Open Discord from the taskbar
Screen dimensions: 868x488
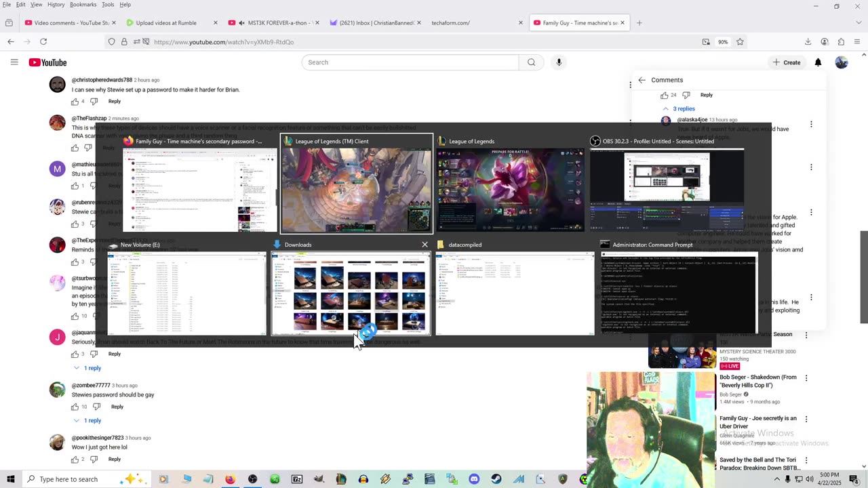click(x=474, y=479)
